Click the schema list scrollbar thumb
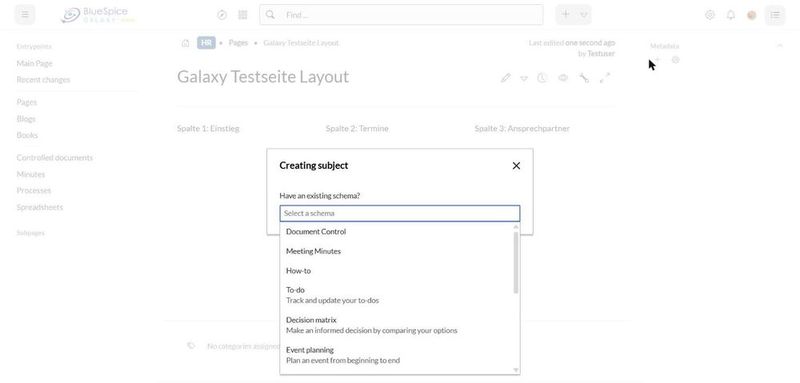The image size is (800, 383). [516, 262]
